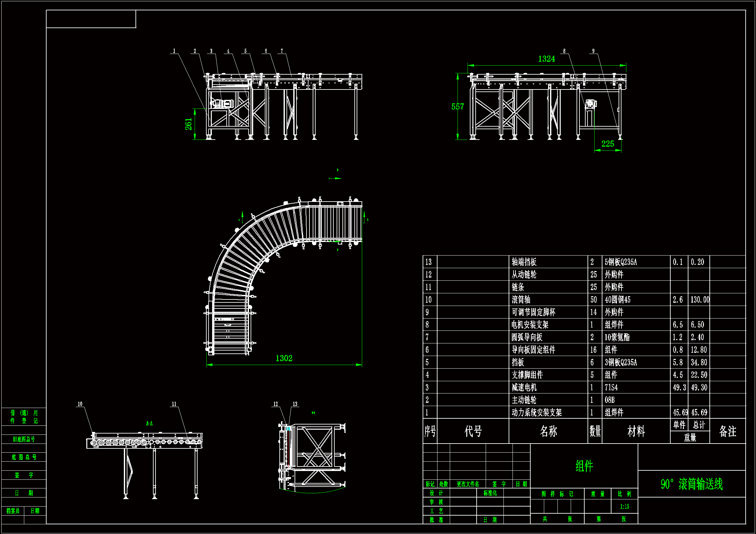Select the 557 height dimension label
The height and width of the screenshot is (534, 756).
[457, 107]
